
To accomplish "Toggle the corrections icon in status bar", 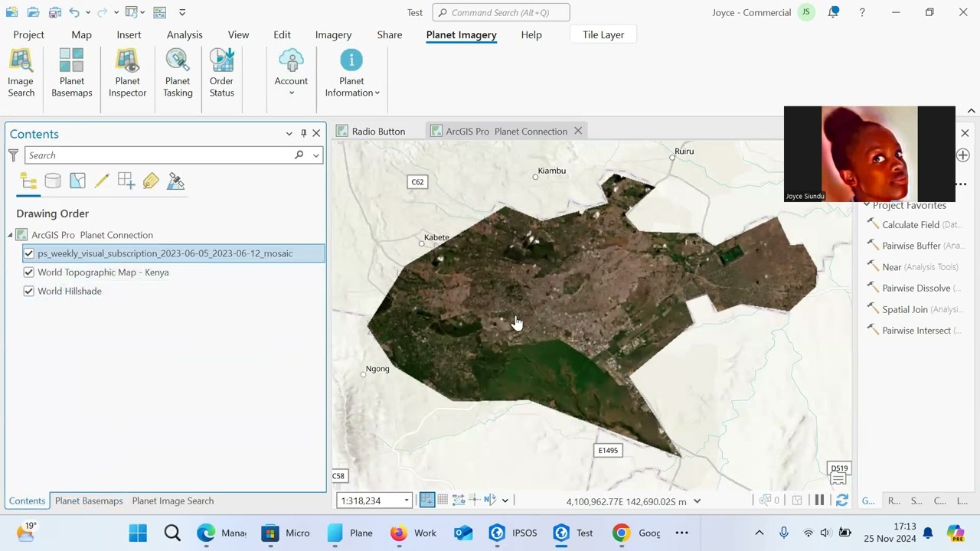I will pyautogui.click(x=490, y=500).
